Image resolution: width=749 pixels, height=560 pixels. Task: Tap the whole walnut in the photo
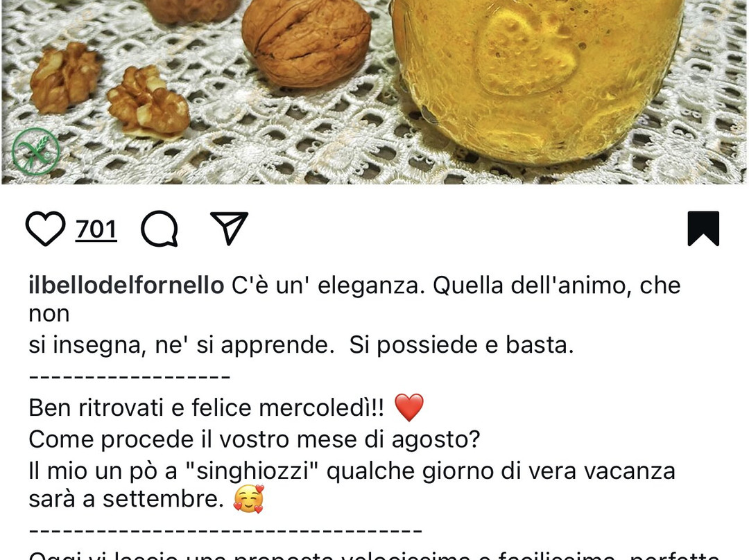click(307, 43)
